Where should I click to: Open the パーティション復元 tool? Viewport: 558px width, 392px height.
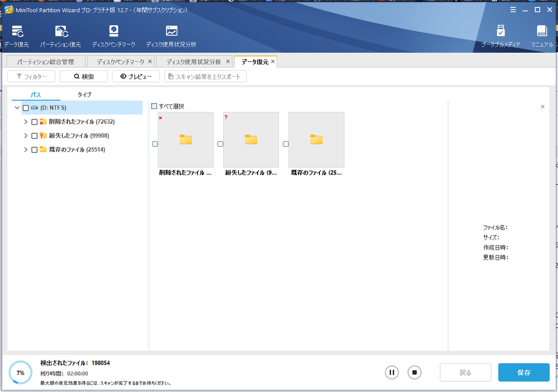(60, 37)
